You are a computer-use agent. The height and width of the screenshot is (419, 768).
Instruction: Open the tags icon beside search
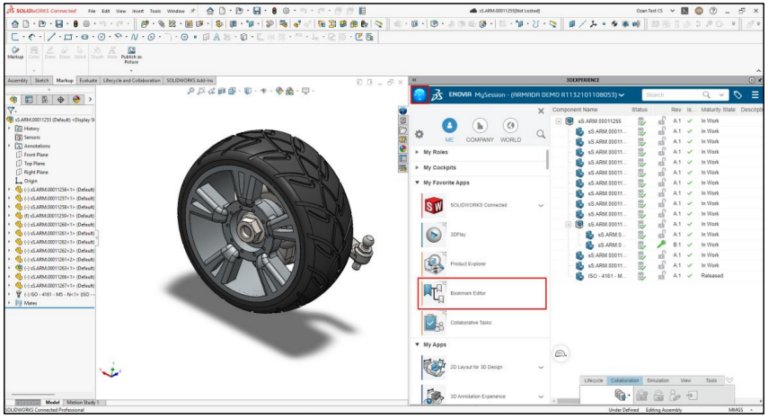[737, 95]
